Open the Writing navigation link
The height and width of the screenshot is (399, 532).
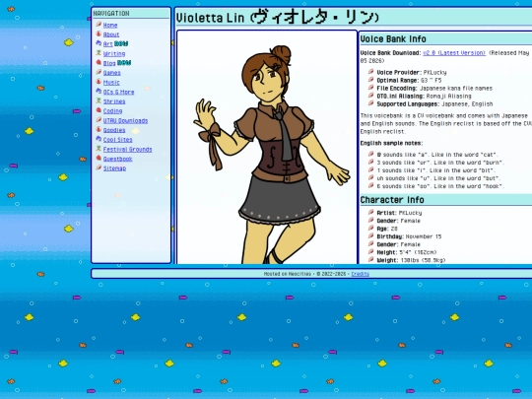[114, 53]
